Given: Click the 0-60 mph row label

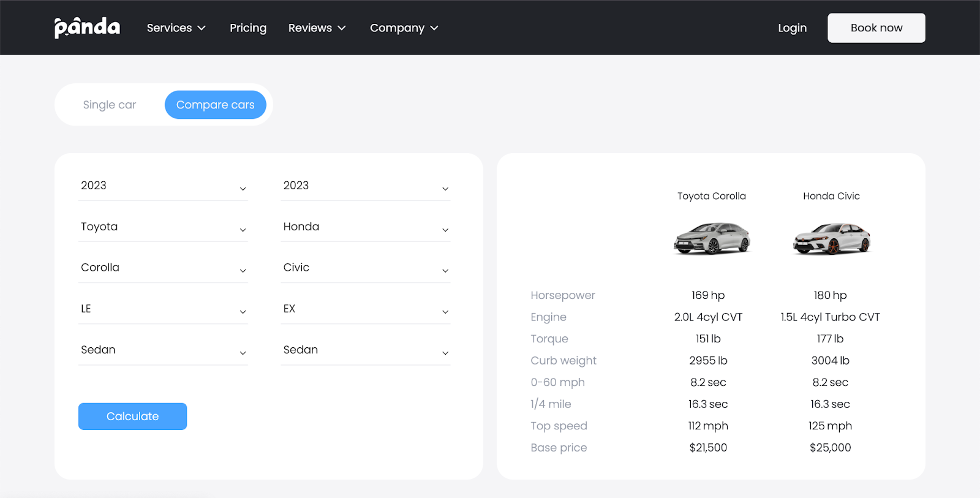Looking at the screenshot, I should (557, 382).
